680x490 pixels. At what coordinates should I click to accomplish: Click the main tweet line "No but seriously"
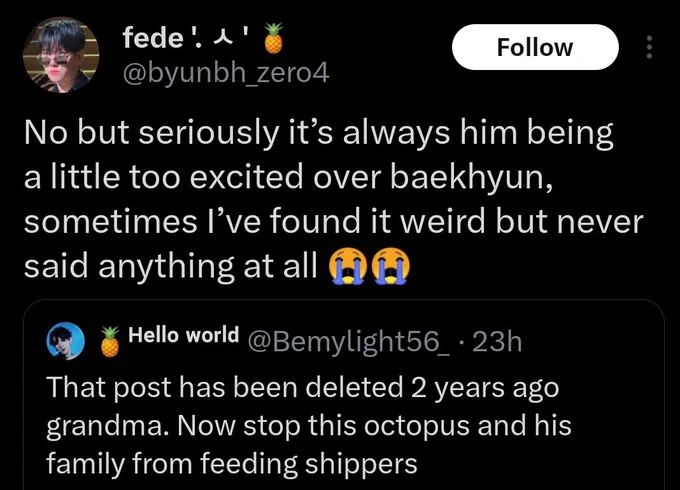(x=319, y=133)
